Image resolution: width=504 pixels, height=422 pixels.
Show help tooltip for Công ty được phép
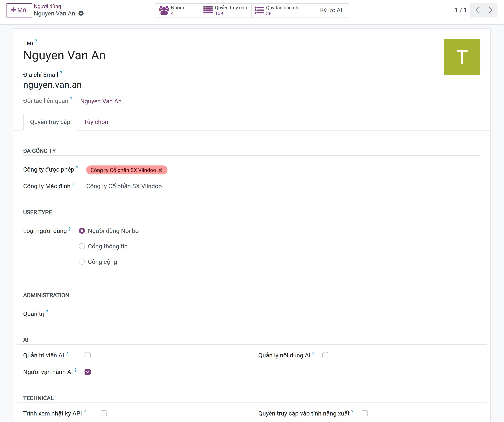[77, 167]
